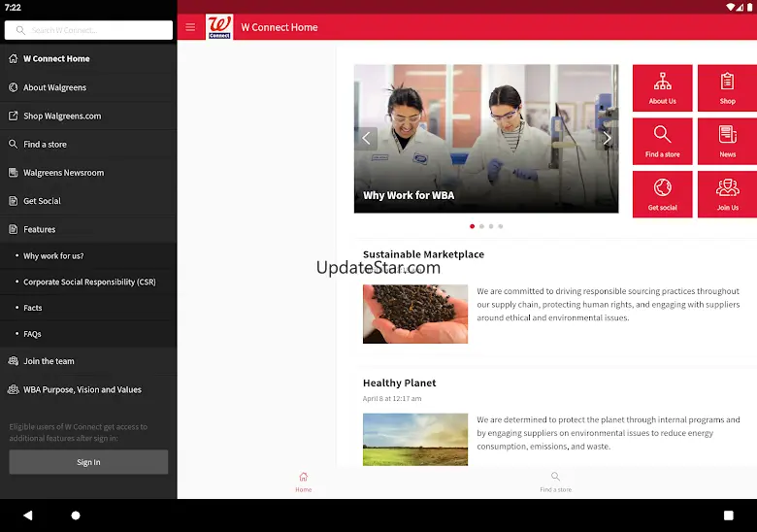Select FAQs submenu item

click(88, 334)
